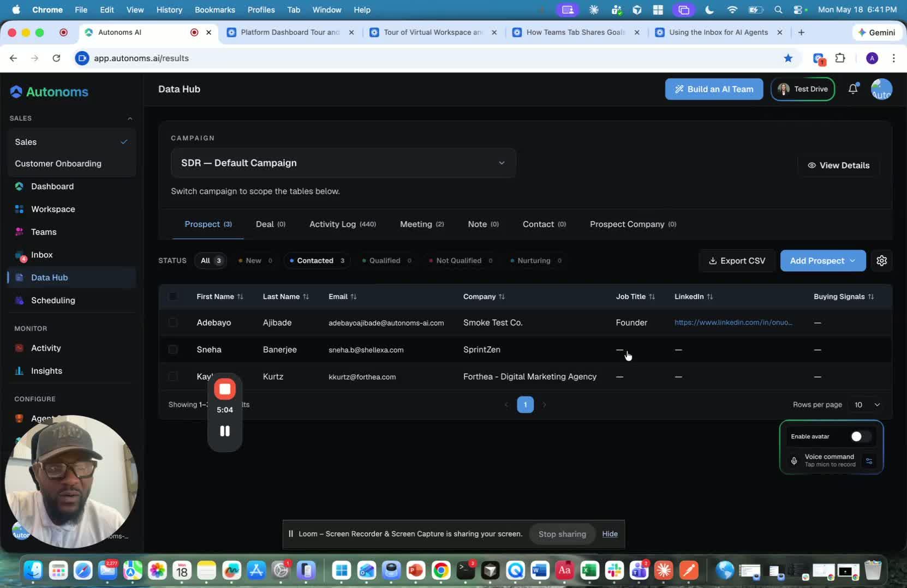Filter status by Nurturing
This screenshot has width=907, height=588.
[535, 261]
